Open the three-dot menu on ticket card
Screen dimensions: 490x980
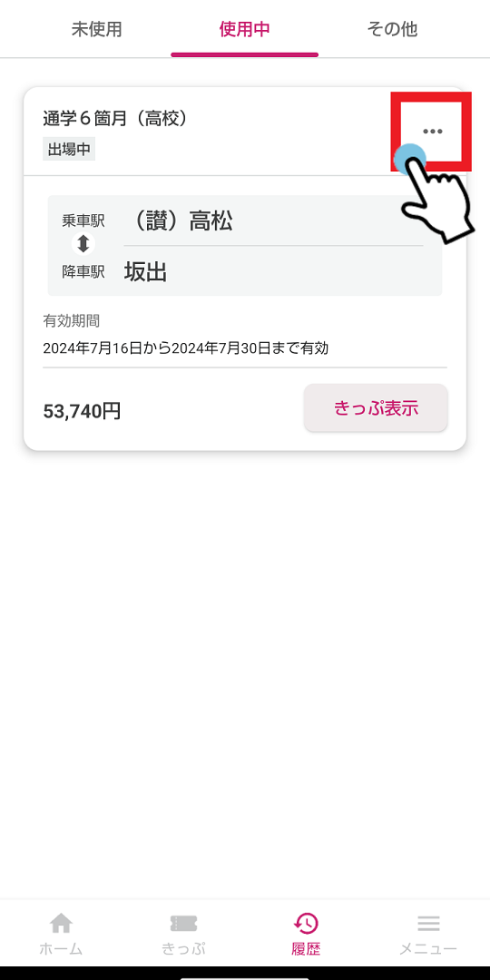pyautogui.click(x=433, y=132)
